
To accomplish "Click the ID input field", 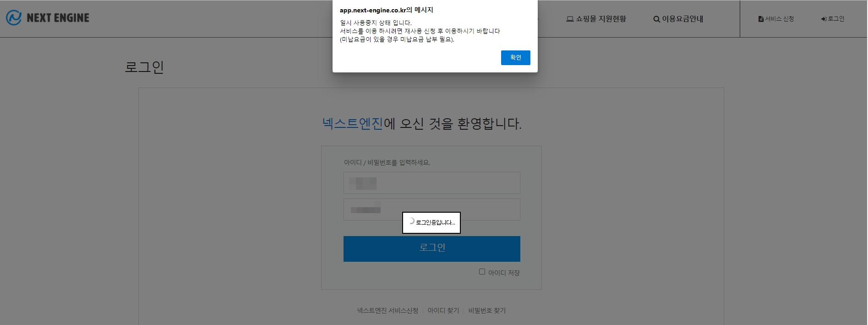I will tap(431, 183).
